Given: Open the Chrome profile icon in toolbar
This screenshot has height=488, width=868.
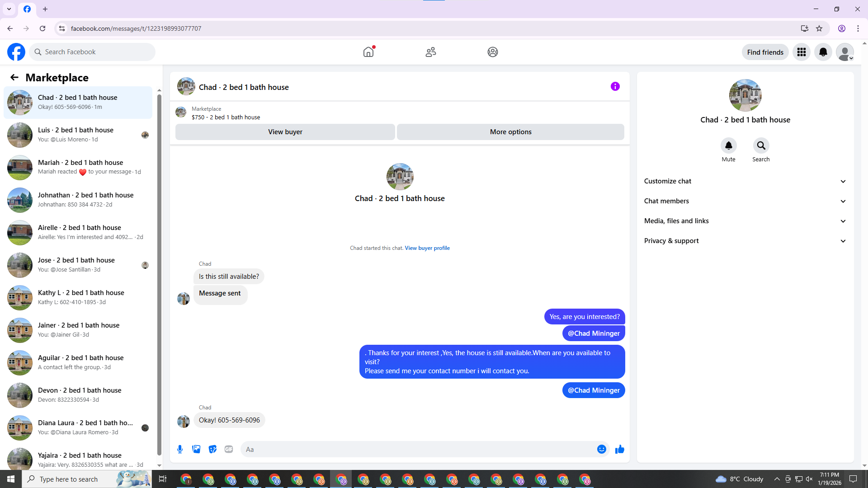Looking at the screenshot, I should click(842, 28).
